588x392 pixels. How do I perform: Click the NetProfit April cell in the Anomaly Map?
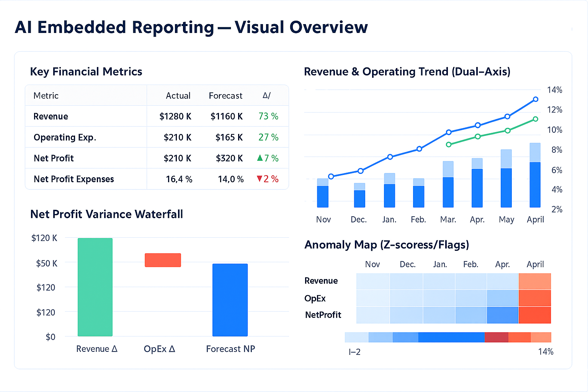coord(535,315)
